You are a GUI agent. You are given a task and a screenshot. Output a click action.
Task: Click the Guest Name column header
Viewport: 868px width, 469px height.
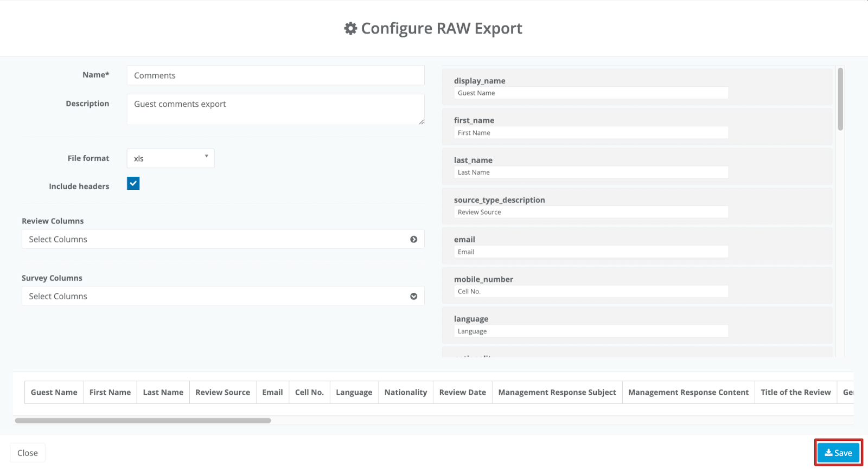tap(54, 392)
